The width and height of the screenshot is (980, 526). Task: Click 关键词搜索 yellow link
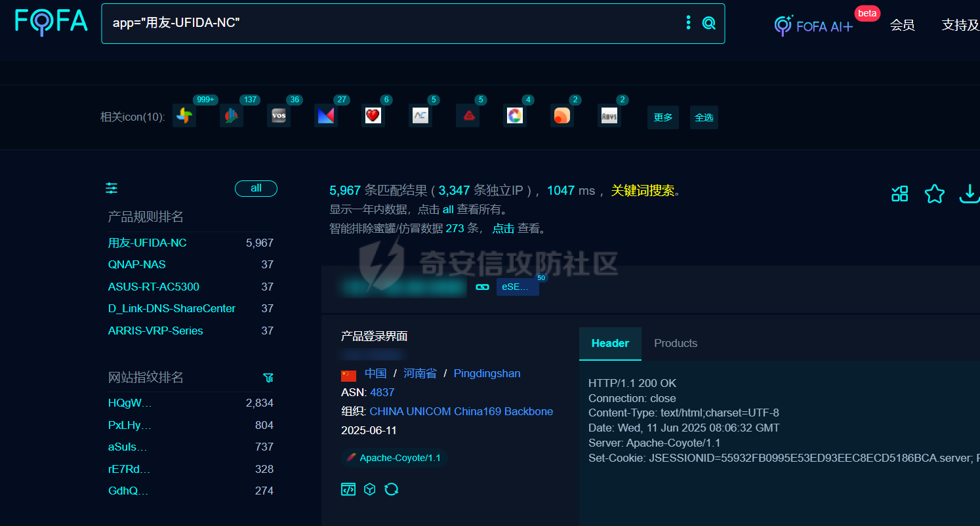[643, 191]
